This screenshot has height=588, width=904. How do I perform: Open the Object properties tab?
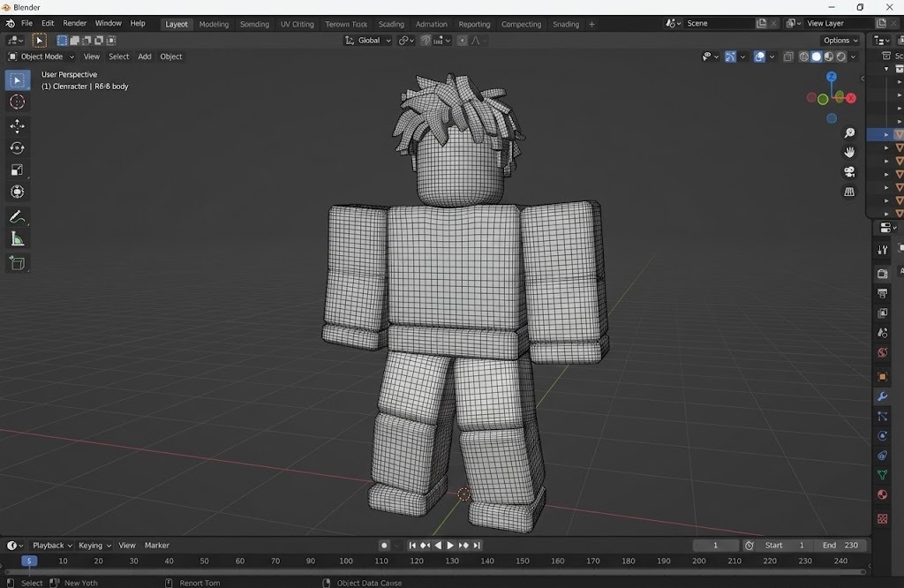(883, 376)
